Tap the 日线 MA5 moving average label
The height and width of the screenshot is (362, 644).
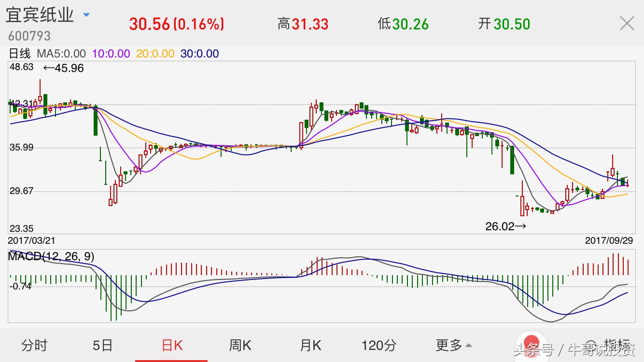[x=47, y=54]
